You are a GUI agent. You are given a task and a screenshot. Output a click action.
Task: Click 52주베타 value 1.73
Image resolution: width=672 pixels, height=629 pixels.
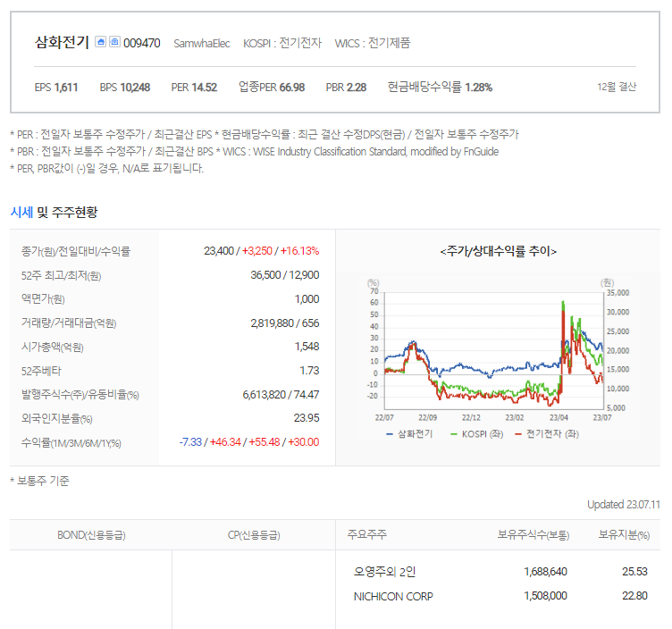[309, 370]
